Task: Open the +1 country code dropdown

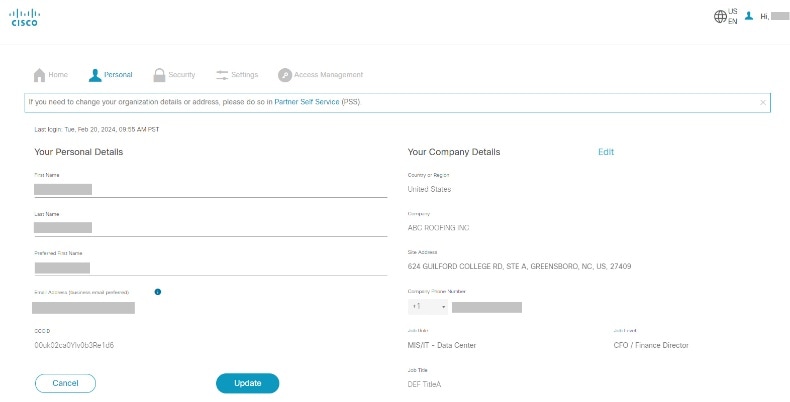Action: tap(428, 307)
